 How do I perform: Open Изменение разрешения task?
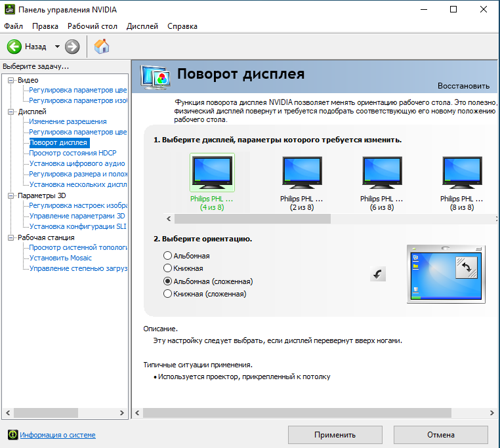tap(68, 121)
